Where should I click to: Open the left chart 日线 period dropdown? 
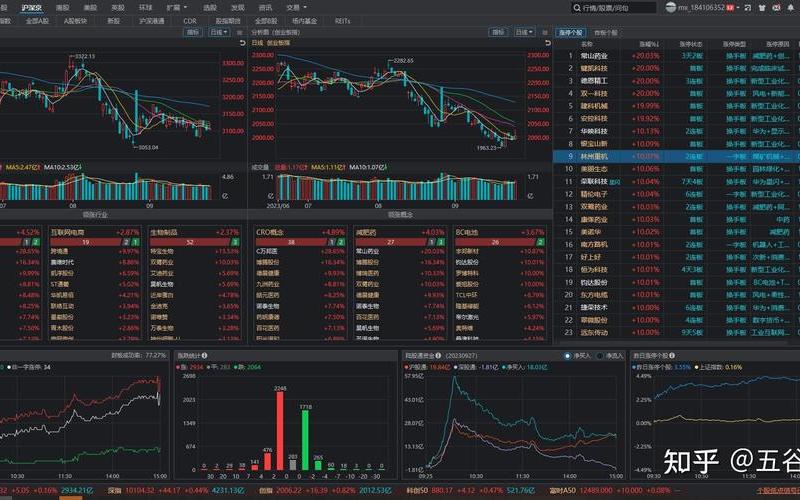pyautogui.click(x=219, y=32)
